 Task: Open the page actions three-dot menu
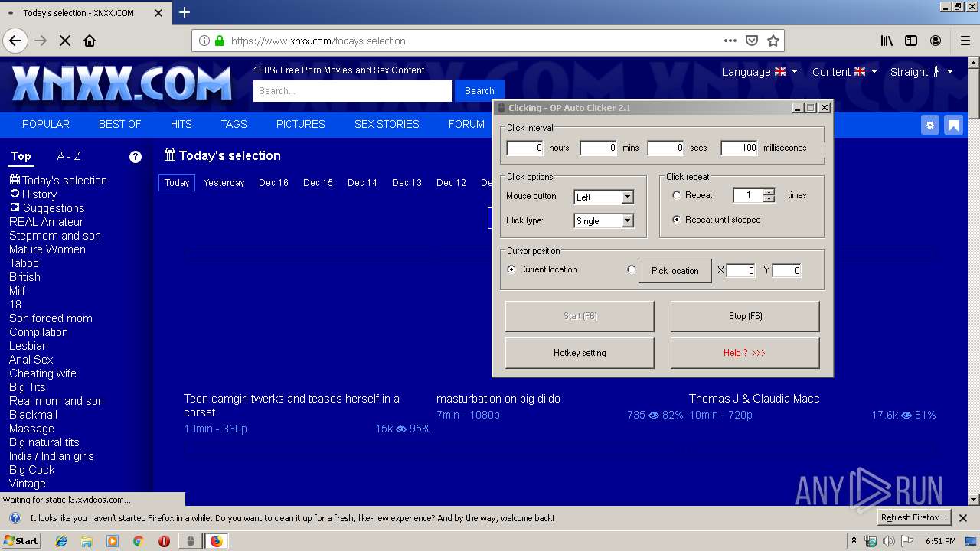click(x=730, y=41)
